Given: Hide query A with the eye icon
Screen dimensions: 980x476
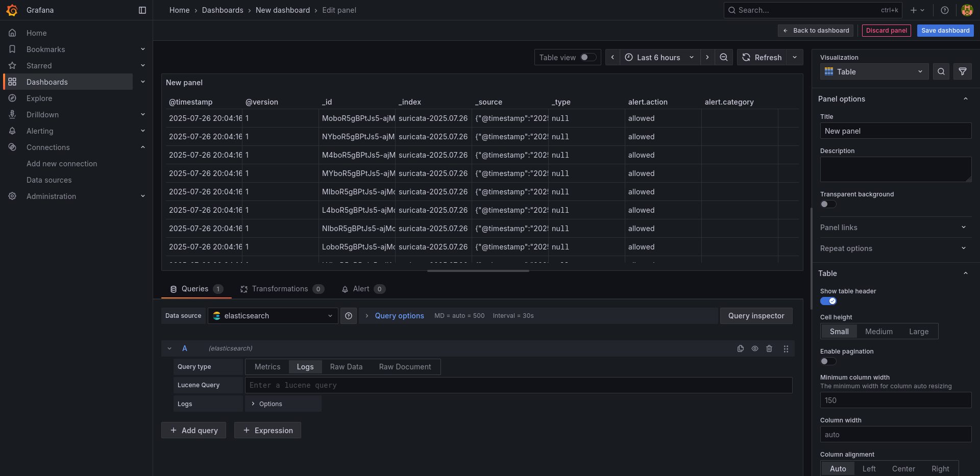Looking at the screenshot, I should coord(754,348).
